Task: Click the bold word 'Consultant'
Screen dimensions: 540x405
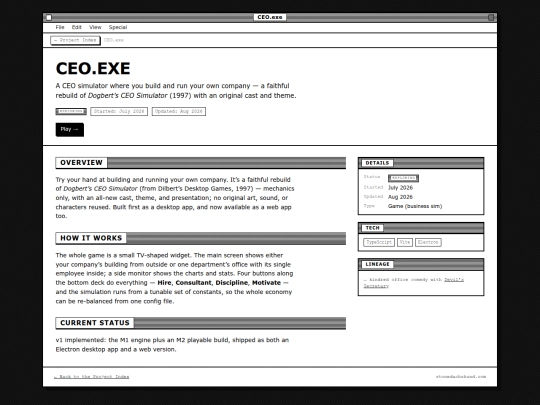Action: tap(194, 283)
